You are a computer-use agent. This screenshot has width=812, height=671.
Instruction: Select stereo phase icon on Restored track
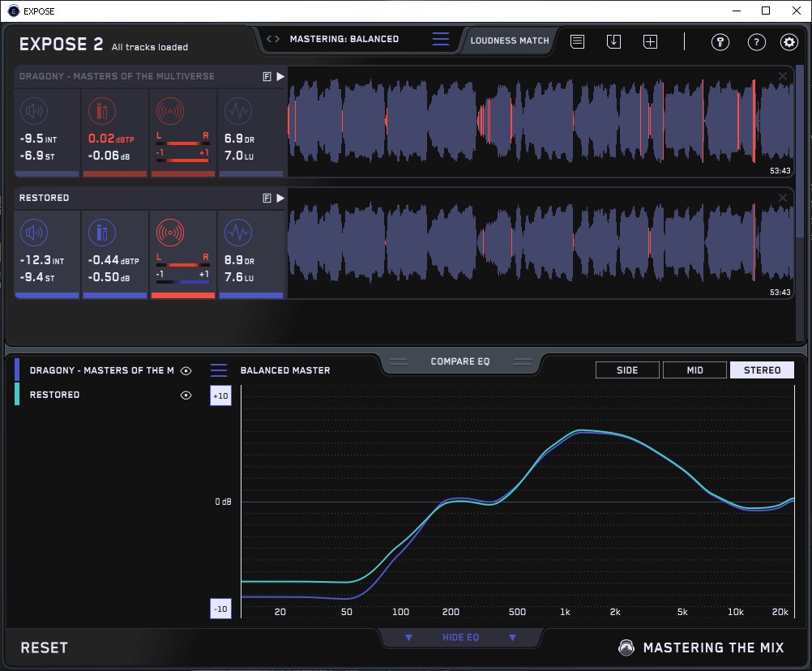pos(170,233)
